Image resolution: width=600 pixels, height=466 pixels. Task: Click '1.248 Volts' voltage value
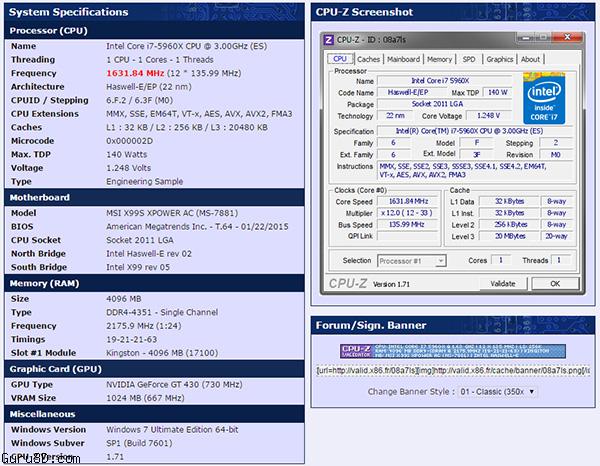(128, 168)
